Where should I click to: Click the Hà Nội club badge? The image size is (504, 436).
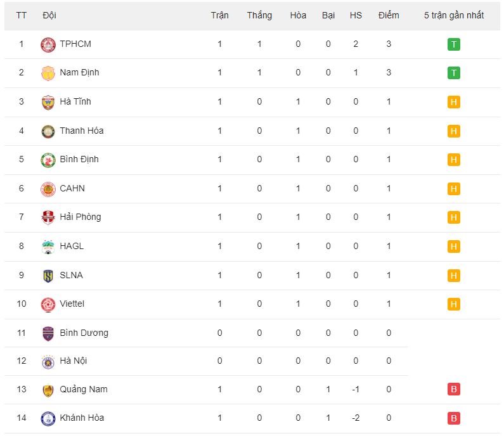(x=48, y=361)
